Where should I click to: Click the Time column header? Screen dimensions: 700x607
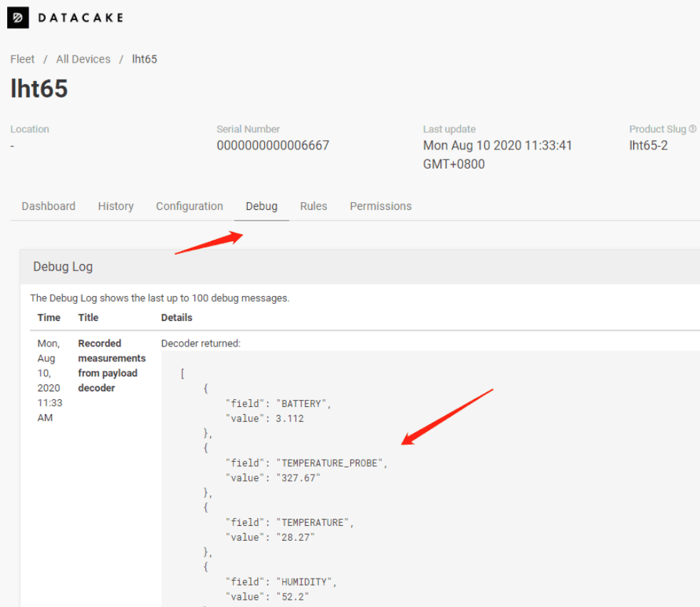(x=48, y=317)
